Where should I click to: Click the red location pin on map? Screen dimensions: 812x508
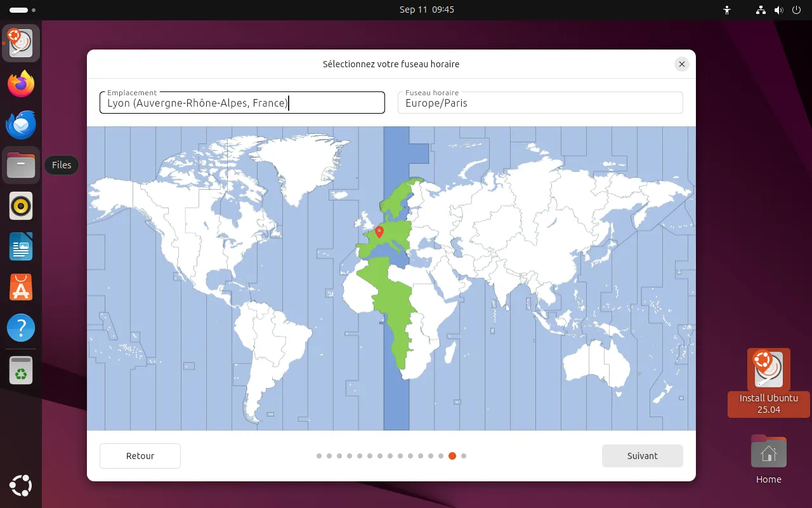point(379,232)
